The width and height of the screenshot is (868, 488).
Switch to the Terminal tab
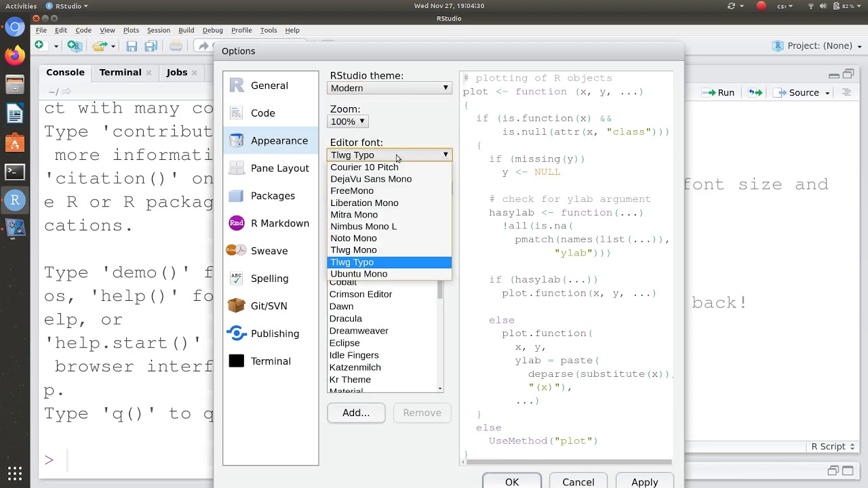[120, 73]
